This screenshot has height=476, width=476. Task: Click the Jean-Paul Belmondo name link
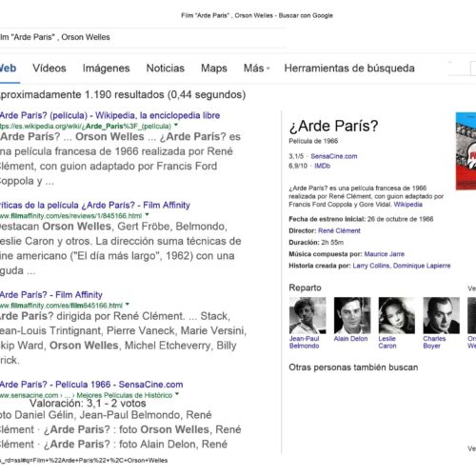(304, 342)
